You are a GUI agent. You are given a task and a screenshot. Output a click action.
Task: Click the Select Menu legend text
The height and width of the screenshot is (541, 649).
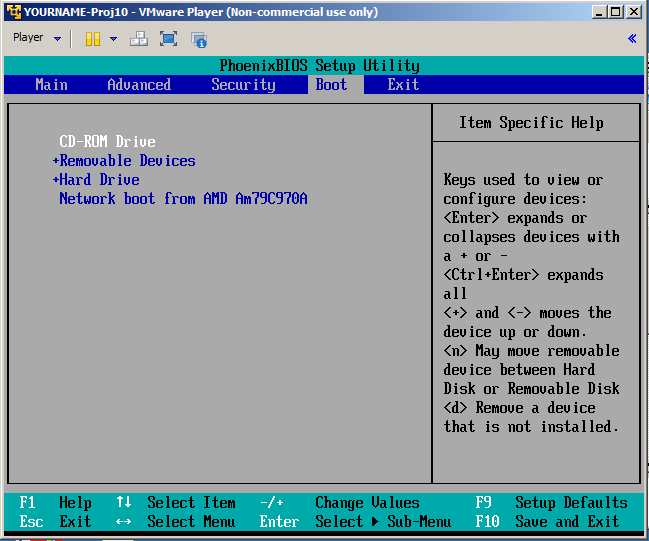191,522
